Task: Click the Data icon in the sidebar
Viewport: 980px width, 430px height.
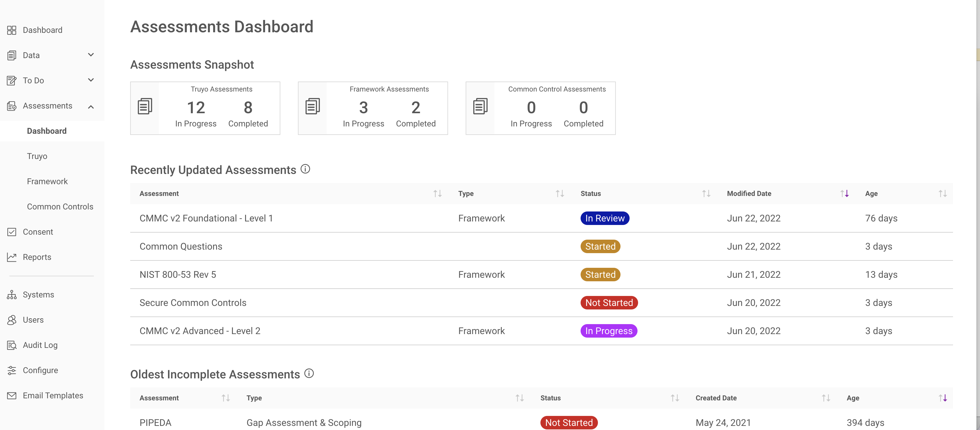Action: tap(11, 55)
